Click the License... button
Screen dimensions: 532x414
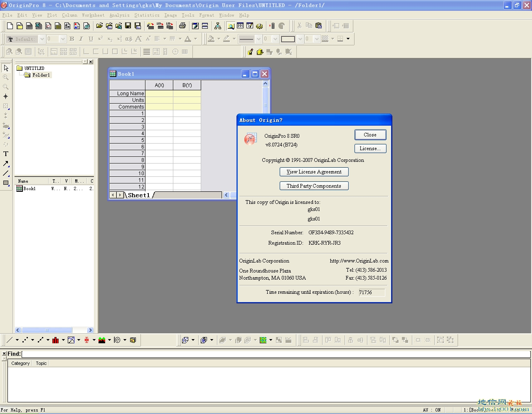coord(370,149)
